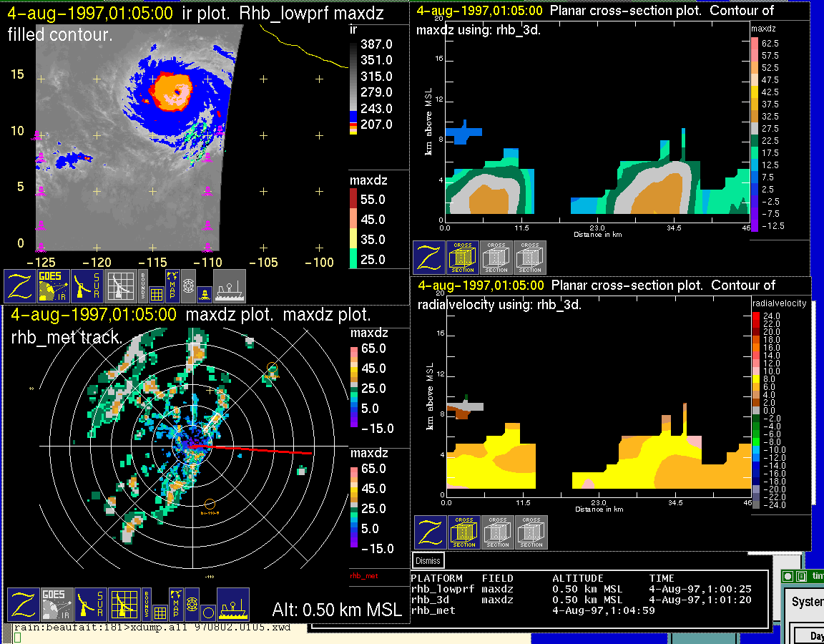The image size is (824, 644).
Task: Pick the 55.0 dark red swatch in IR window maxdz legend
Action: coord(353,198)
